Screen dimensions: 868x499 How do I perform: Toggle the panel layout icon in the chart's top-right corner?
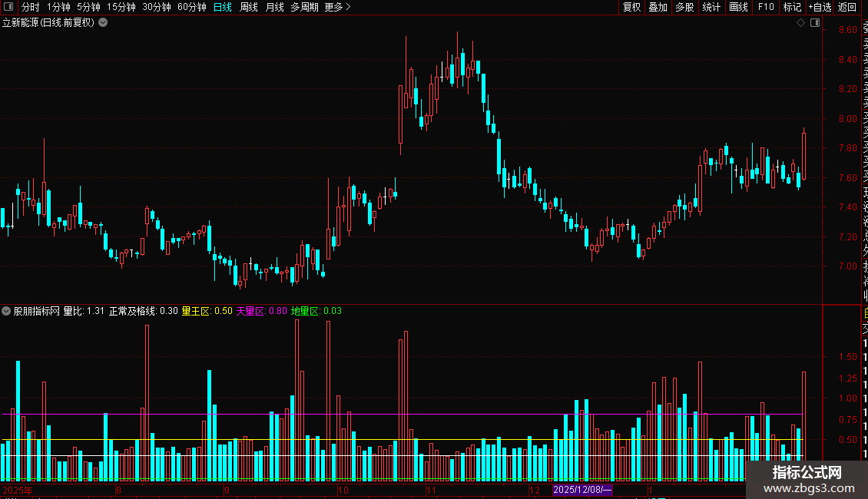(815, 23)
